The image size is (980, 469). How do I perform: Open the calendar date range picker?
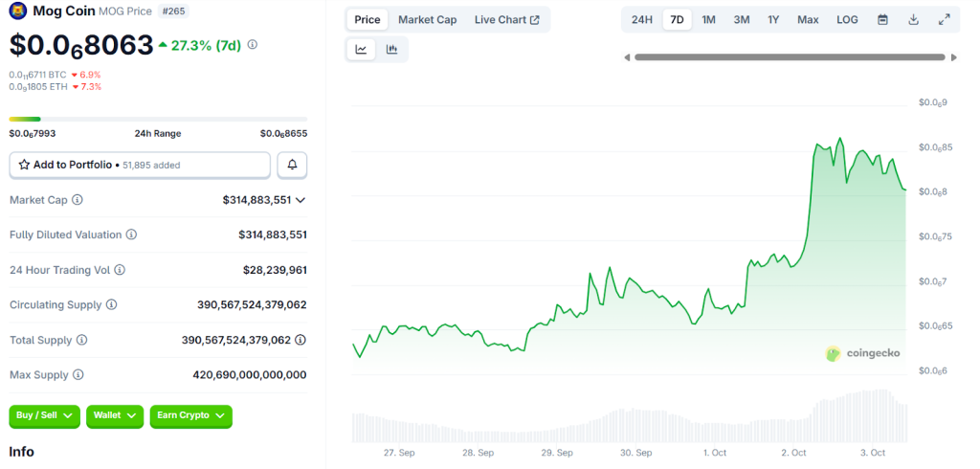click(x=882, y=19)
